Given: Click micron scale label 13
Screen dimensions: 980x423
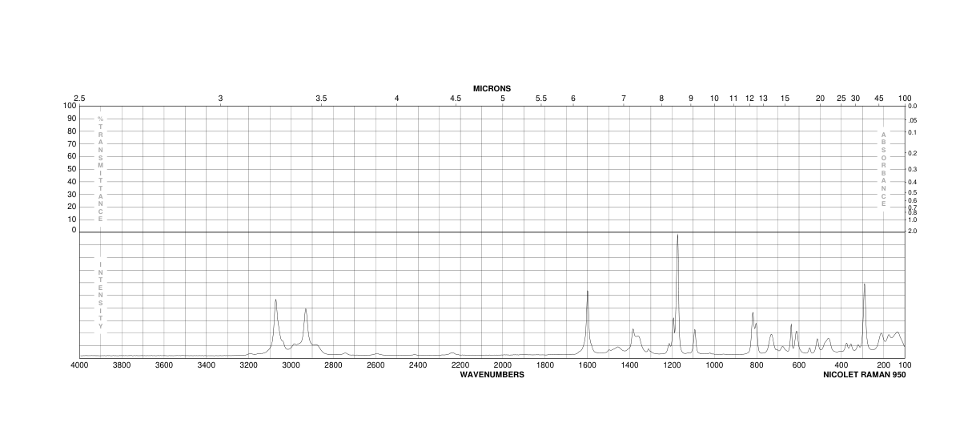Looking at the screenshot, I should coord(764,99).
